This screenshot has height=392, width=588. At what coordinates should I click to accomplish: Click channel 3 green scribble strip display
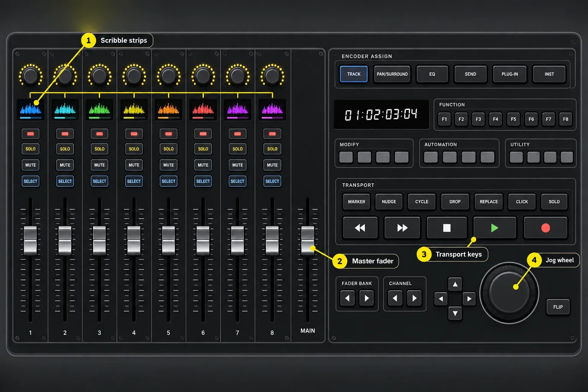tap(100, 109)
